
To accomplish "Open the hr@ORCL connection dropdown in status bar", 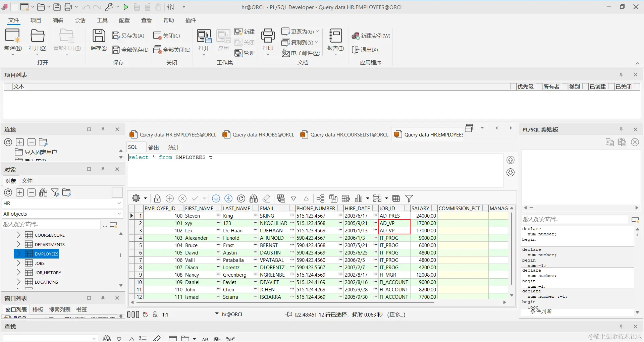I will pos(217,315).
